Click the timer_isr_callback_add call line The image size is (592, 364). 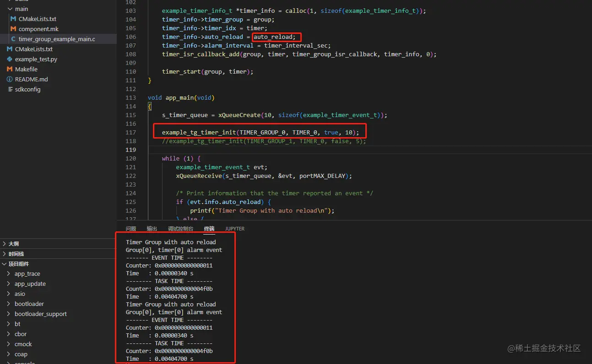click(x=299, y=54)
